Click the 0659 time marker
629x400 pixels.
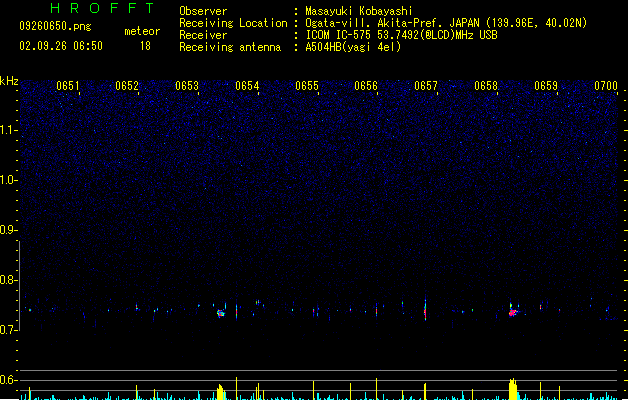(546, 86)
